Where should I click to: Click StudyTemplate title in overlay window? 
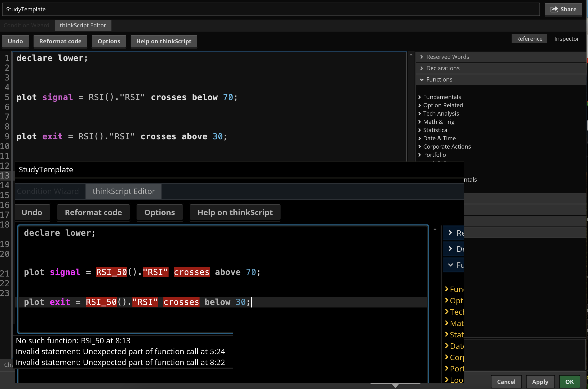coord(46,170)
